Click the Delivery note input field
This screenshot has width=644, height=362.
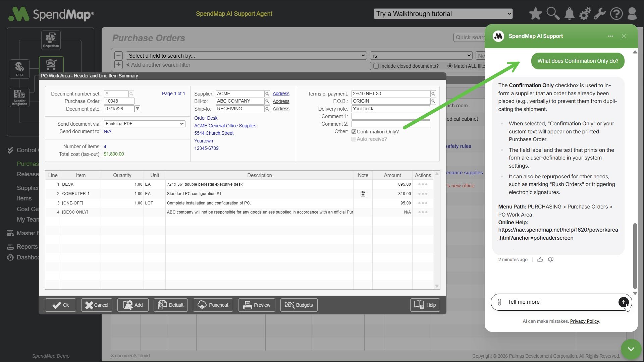pos(391,109)
